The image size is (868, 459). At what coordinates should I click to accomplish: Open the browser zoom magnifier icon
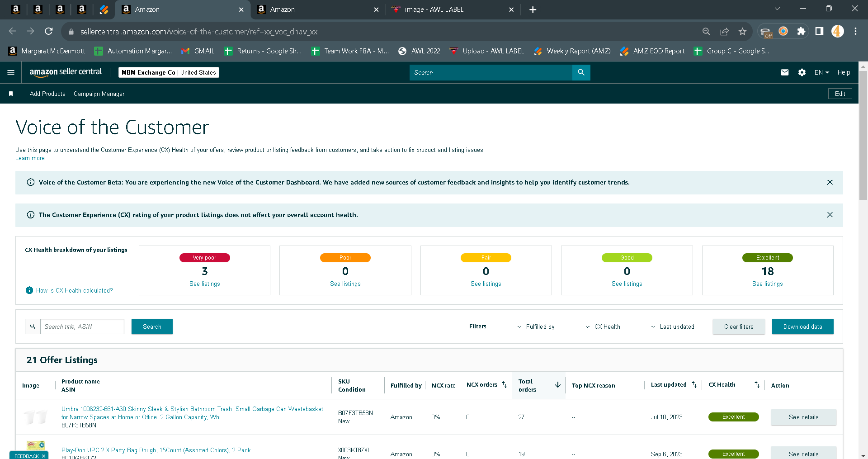[x=706, y=31]
